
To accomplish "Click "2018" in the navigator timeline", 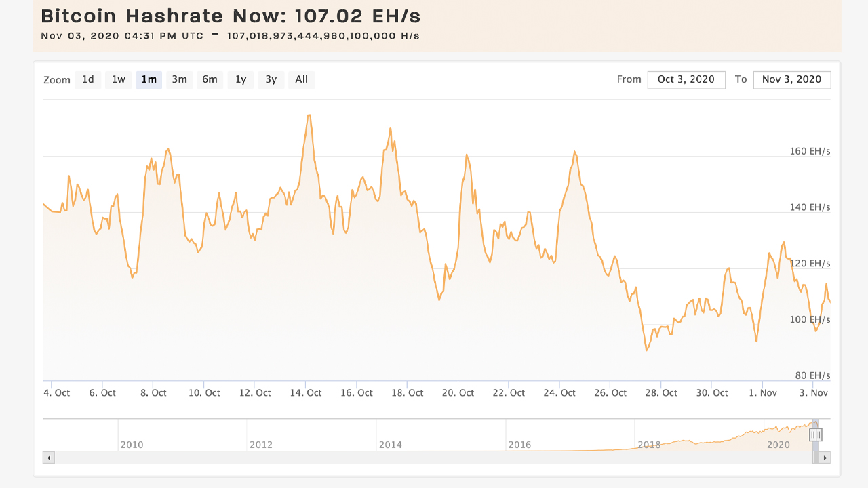I will point(650,445).
